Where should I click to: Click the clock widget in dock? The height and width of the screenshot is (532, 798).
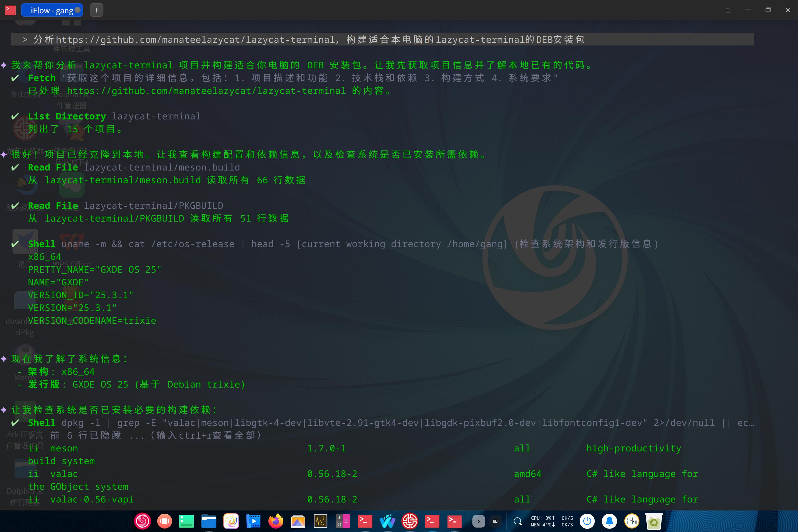click(631, 521)
